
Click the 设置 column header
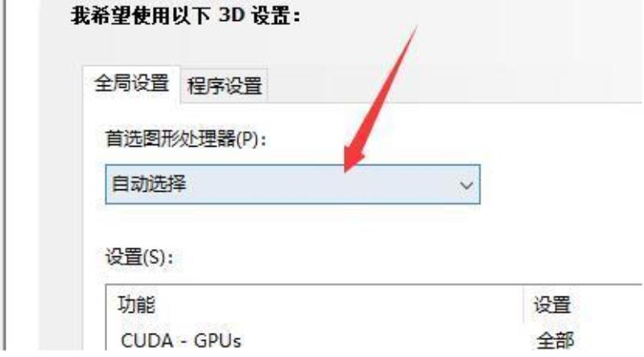pyautogui.click(x=552, y=305)
